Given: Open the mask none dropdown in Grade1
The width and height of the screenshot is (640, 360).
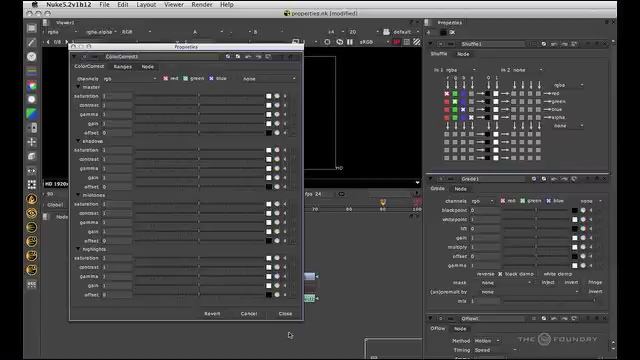Looking at the screenshot, I should tap(506, 282).
